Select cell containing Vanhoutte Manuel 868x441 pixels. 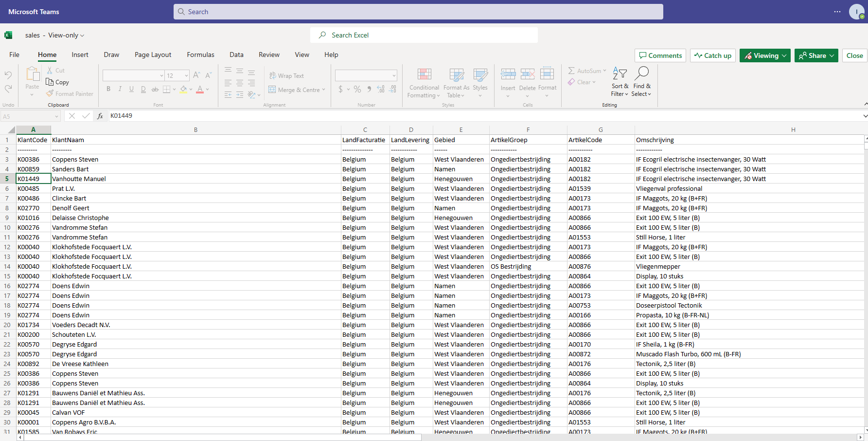pos(195,179)
